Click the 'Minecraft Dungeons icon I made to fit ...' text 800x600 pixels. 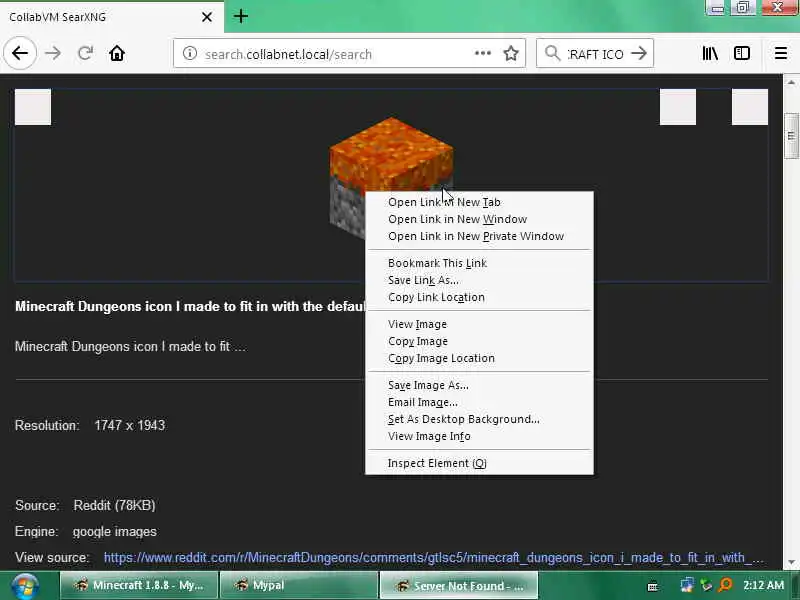[130, 346]
